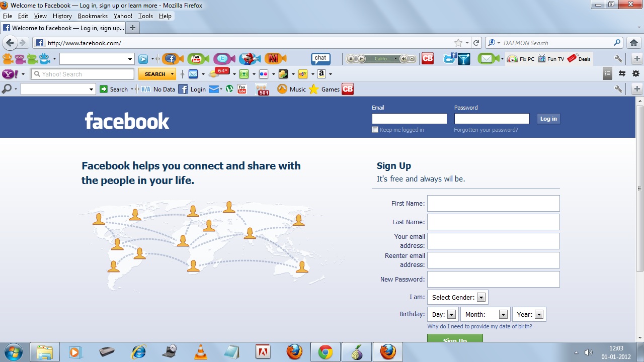Mute the toolbar radio player volume
Image resolution: width=644 pixels, height=362 pixels.
(x=404, y=59)
